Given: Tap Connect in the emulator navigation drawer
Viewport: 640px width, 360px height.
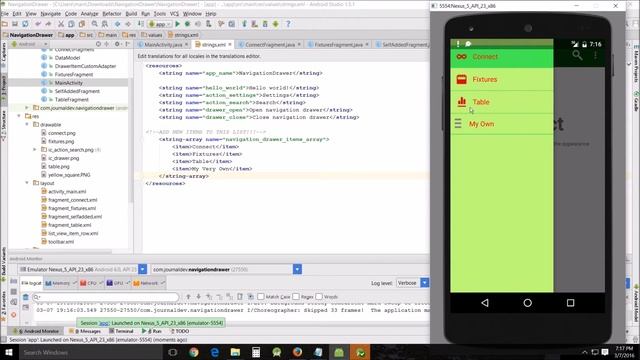Looking at the screenshot, I should click(502, 57).
